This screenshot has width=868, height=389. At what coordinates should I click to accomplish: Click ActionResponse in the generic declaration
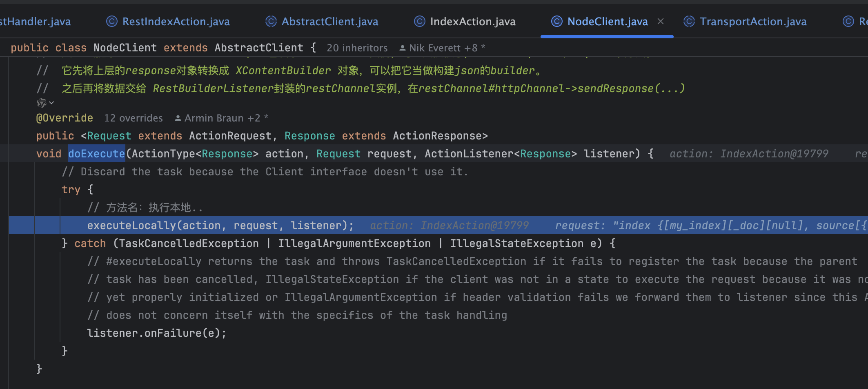pyautogui.click(x=437, y=136)
